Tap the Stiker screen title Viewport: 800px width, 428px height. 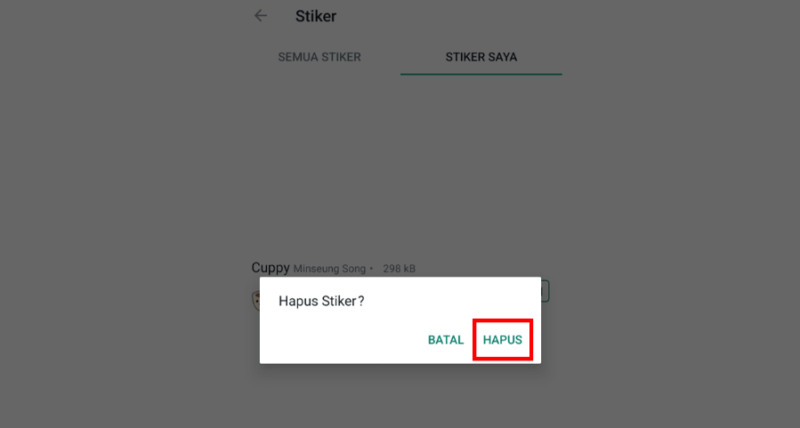(316, 16)
